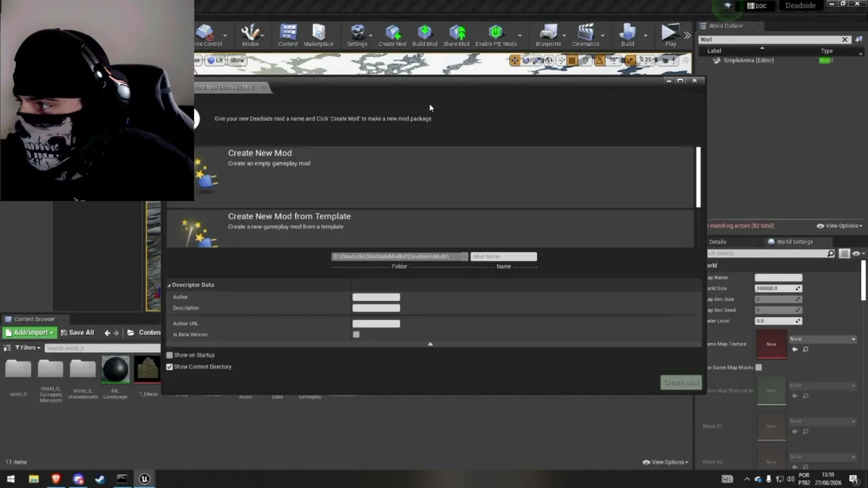Open the Windows Start menu

pyautogui.click(x=11, y=479)
